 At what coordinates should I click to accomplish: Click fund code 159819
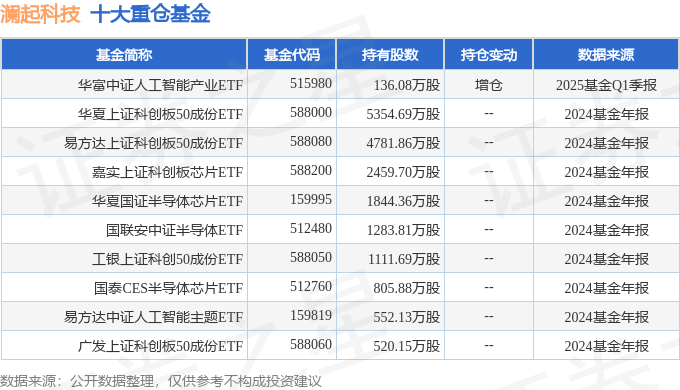tap(311, 315)
